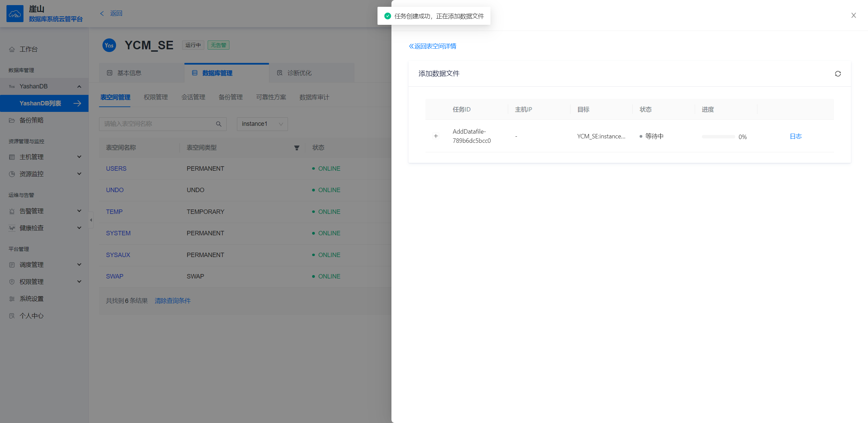
Task: Click the 工作台 home icon
Action: tap(12, 49)
